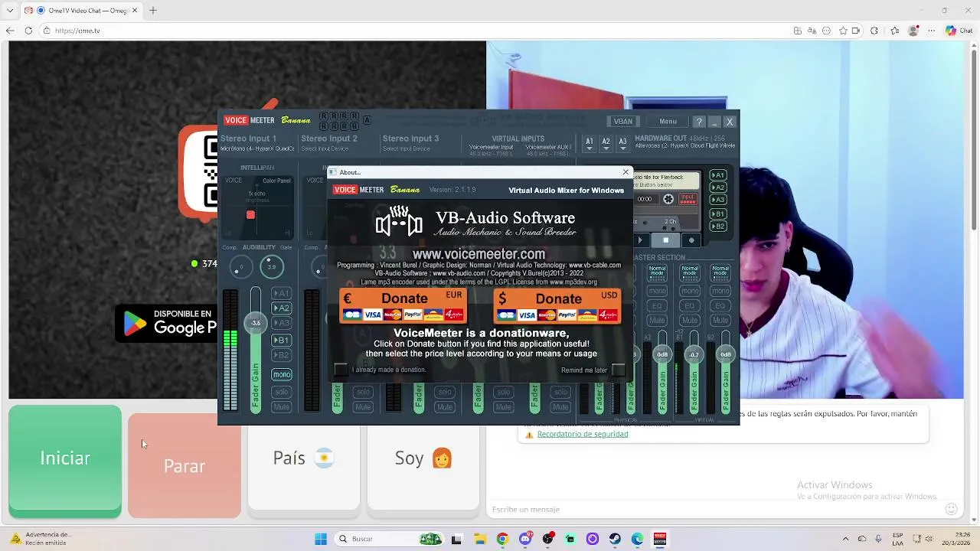The width and height of the screenshot is (980, 551).
Task: Click the Google Play store badge
Action: click(167, 324)
